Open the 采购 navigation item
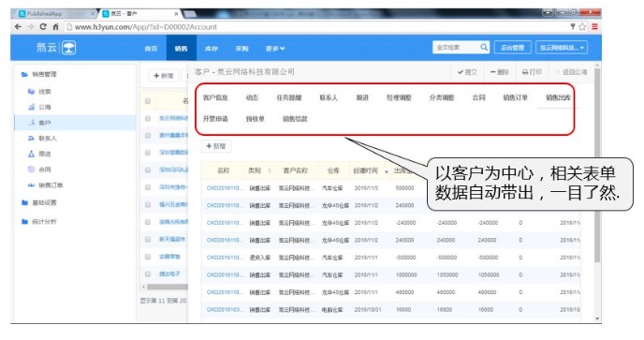Viewport: 644px width, 340px height. click(241, 48)
